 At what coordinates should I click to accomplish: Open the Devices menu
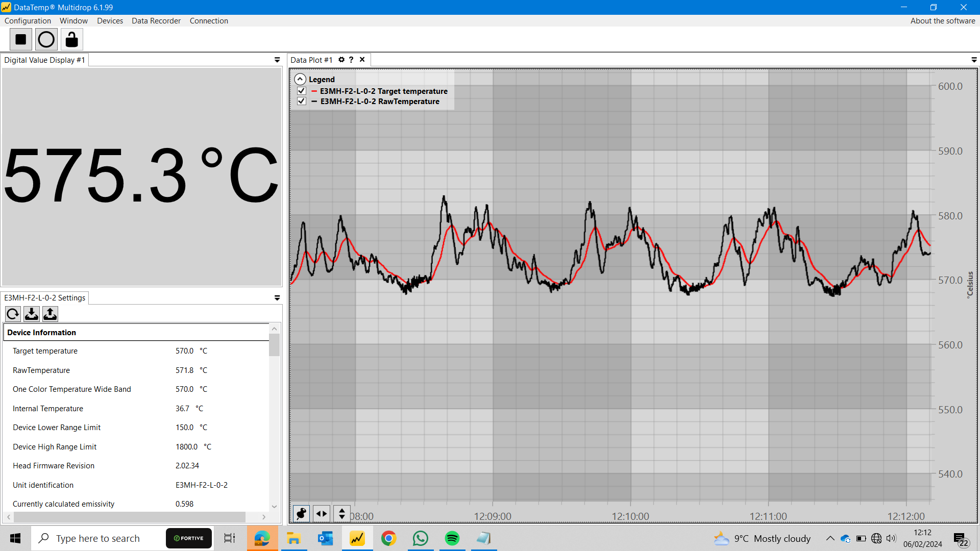coord(110,21)
